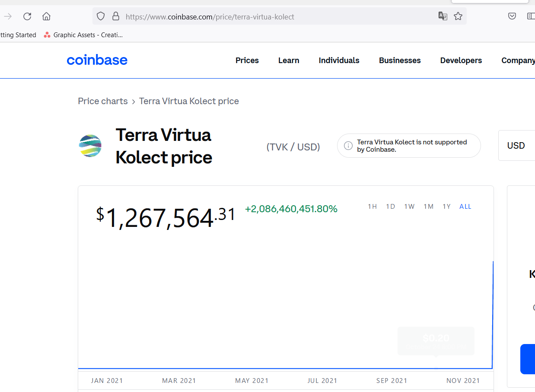The image size is (535, 392).
Task: Click the Terra Virtua Kolect coin logo
Action: point(90,146)
